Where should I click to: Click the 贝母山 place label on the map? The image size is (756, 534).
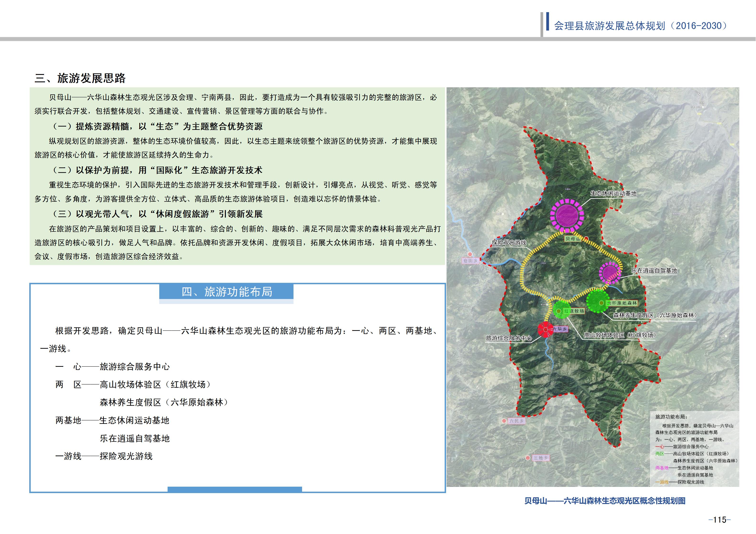573,239
